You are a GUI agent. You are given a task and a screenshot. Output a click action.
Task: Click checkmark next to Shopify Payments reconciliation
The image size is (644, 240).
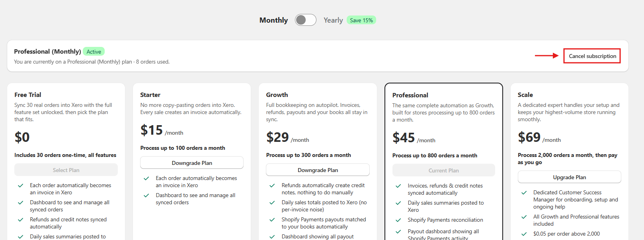(398, 220)
